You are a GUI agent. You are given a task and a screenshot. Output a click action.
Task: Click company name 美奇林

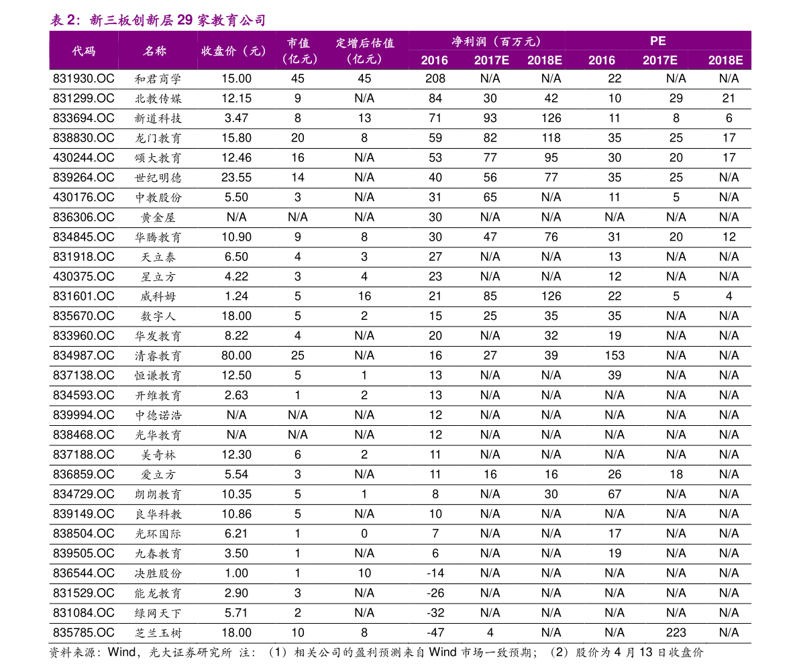(x=158, y=455)
